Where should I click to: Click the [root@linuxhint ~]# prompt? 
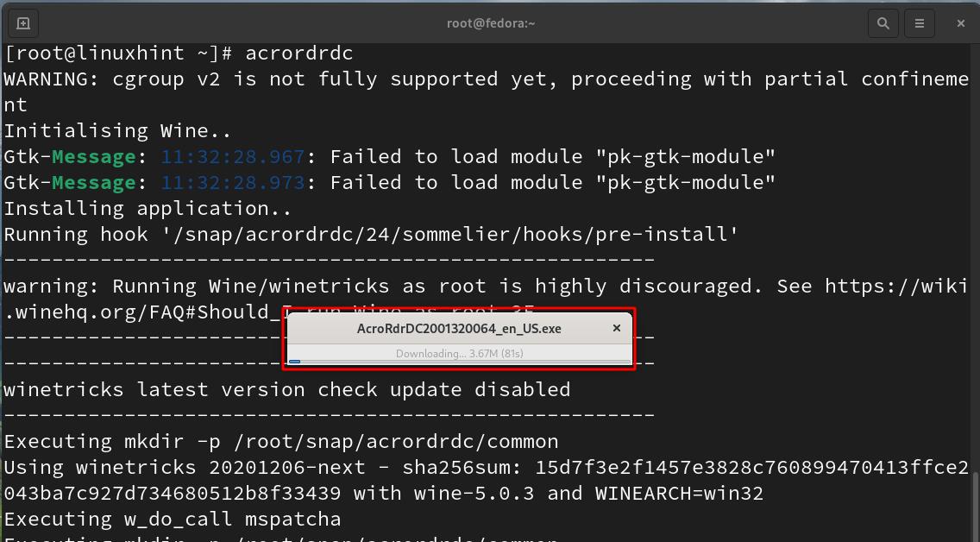coord(118,53)
